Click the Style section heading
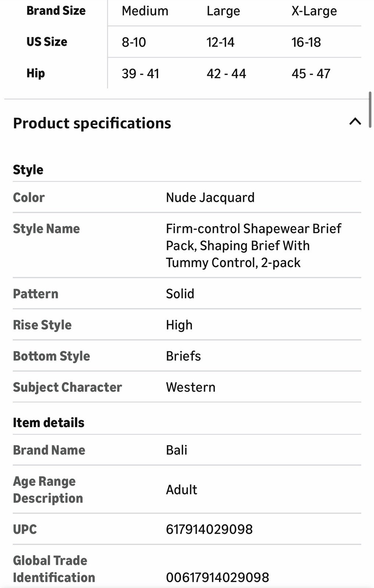The width and height of the screenshot is (374, 588). click(28, 170)
